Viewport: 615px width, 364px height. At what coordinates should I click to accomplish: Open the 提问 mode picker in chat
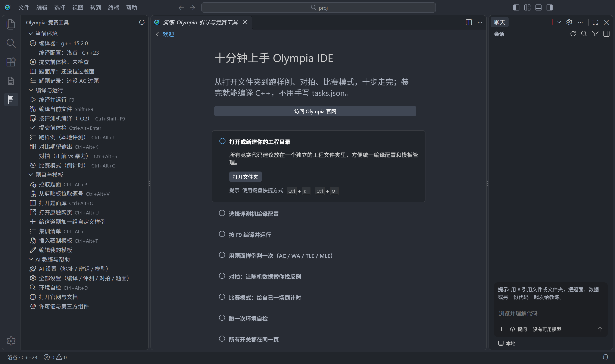518,329
